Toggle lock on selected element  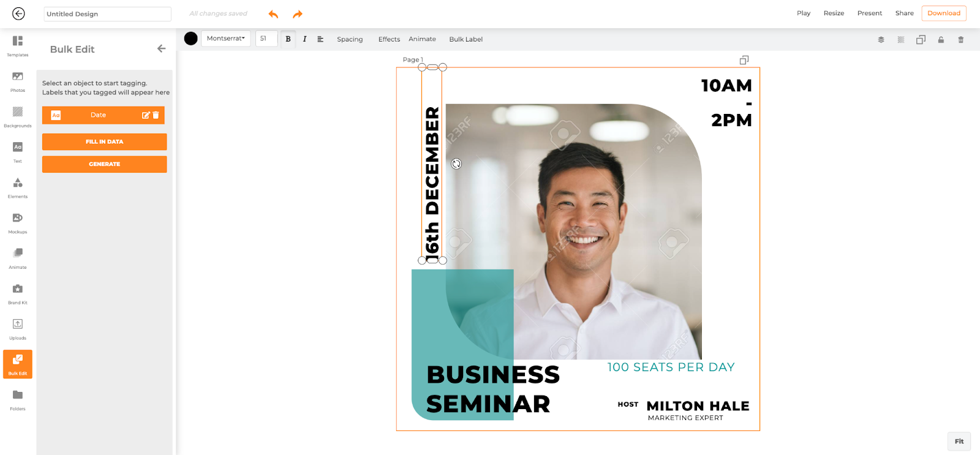tap(941, 40)
